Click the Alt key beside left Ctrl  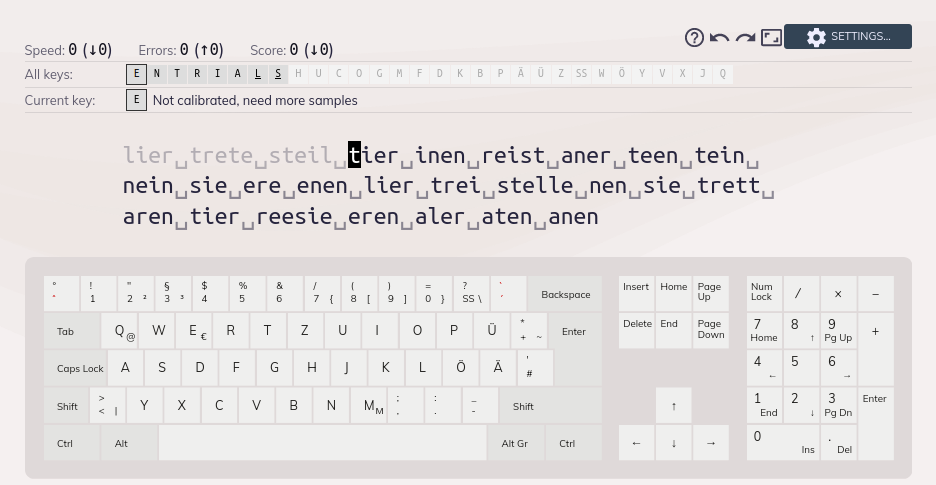(129, 443)
